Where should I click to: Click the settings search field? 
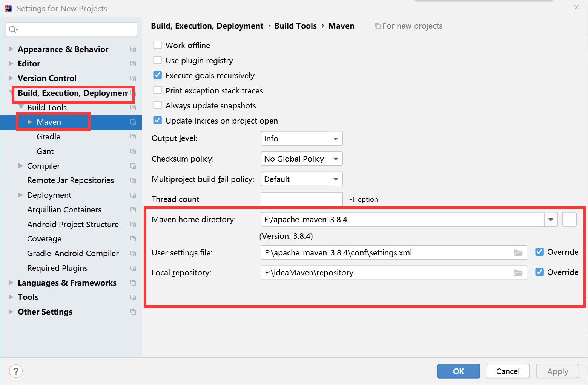coord(71,29)
